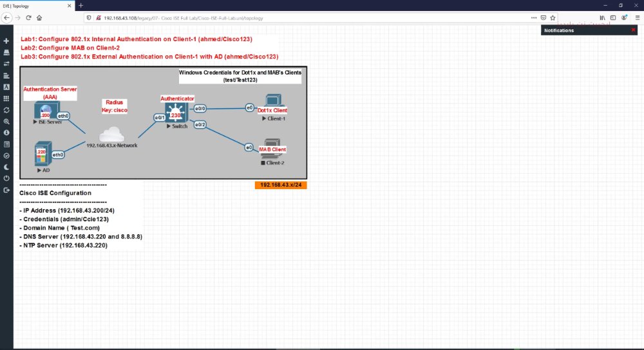This screenshot has width=644, height=350.
Task: Go back with browser back arrow
Action: pos(6,17)
